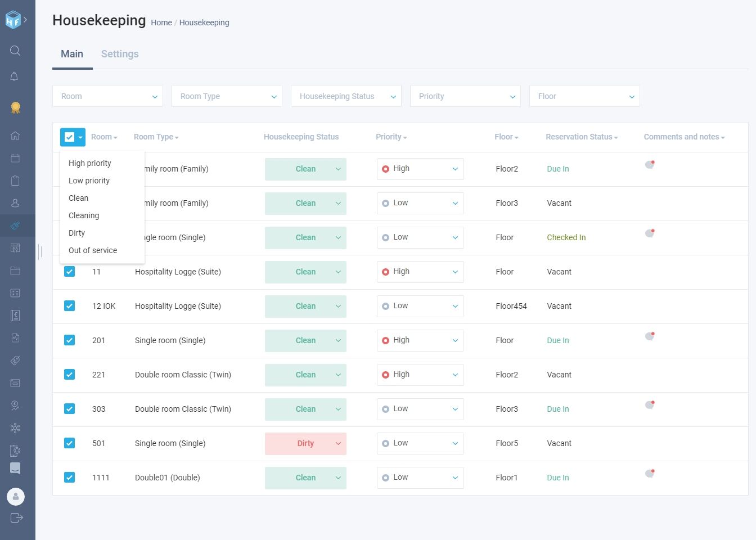Uncheck the checkbox for room 221
The width and height of the screenshot is (756, 540).
pos(69,375)
